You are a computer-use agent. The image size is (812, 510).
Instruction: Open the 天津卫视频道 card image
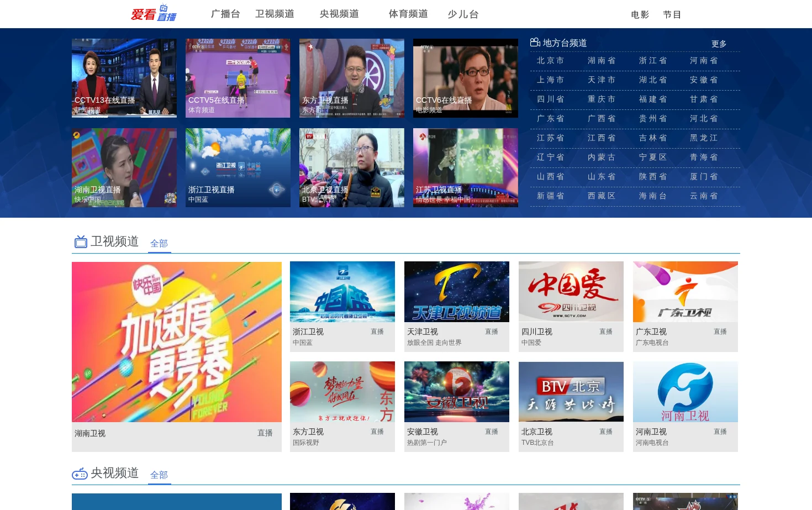coord(457,292)
